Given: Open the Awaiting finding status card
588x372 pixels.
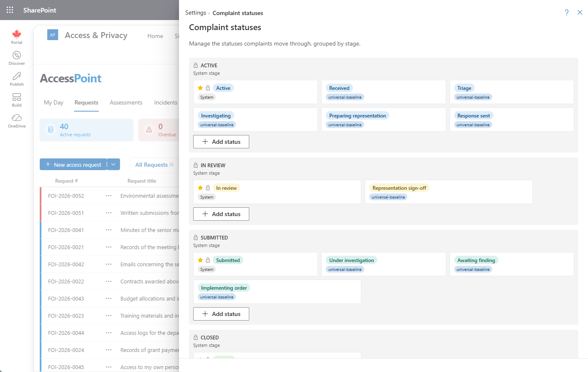Looking at the screenshot, I should click(512, 264).
